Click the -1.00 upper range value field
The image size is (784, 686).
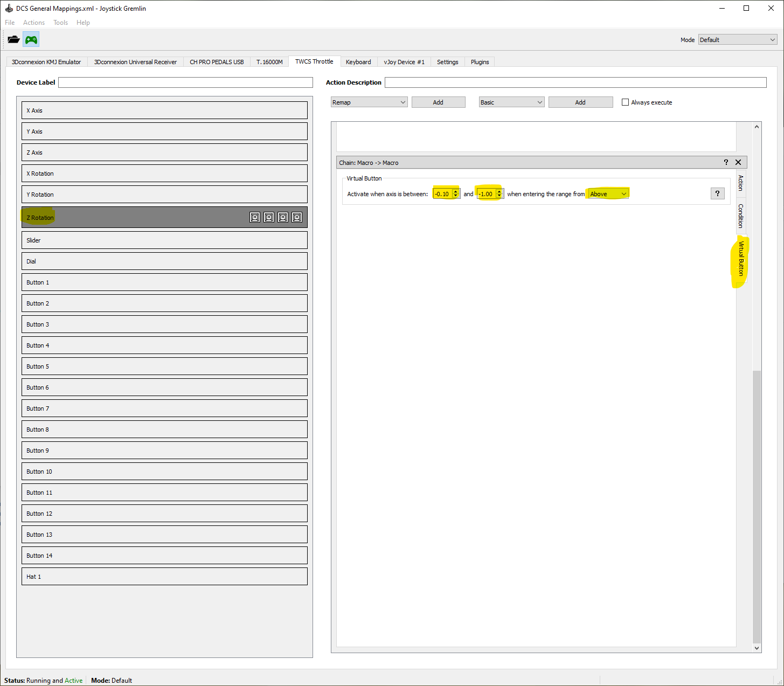[x=487, y=194]
